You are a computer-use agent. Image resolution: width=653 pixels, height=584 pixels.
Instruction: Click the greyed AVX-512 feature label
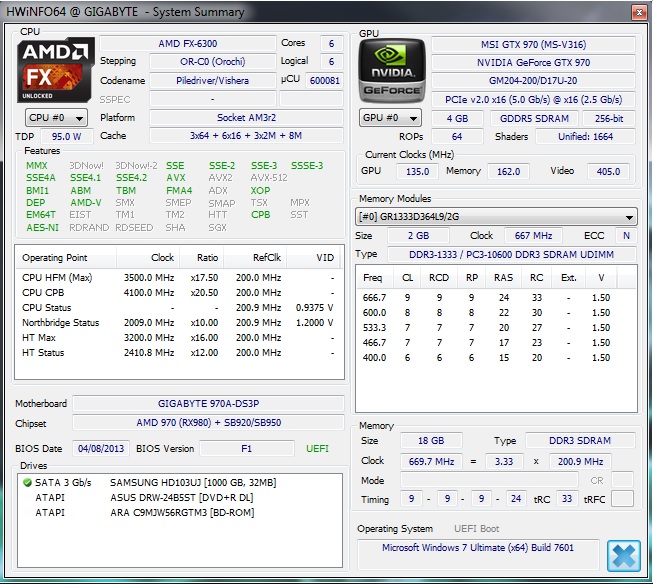coord(269,177)
